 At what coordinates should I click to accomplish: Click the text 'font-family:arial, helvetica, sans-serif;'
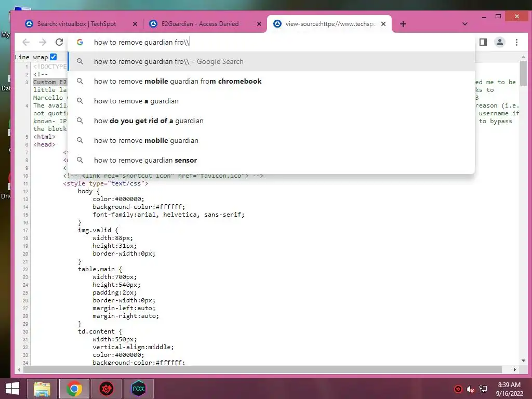tap(168, 215)
